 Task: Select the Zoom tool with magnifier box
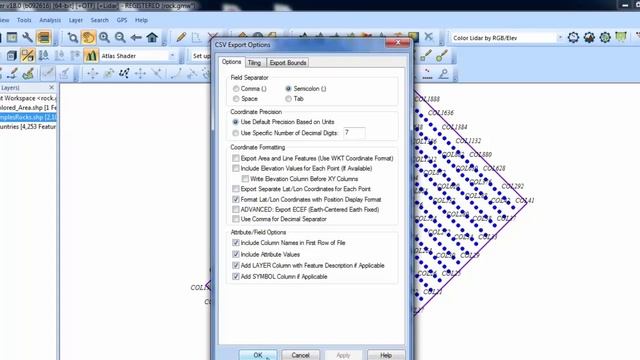[73, 38]
